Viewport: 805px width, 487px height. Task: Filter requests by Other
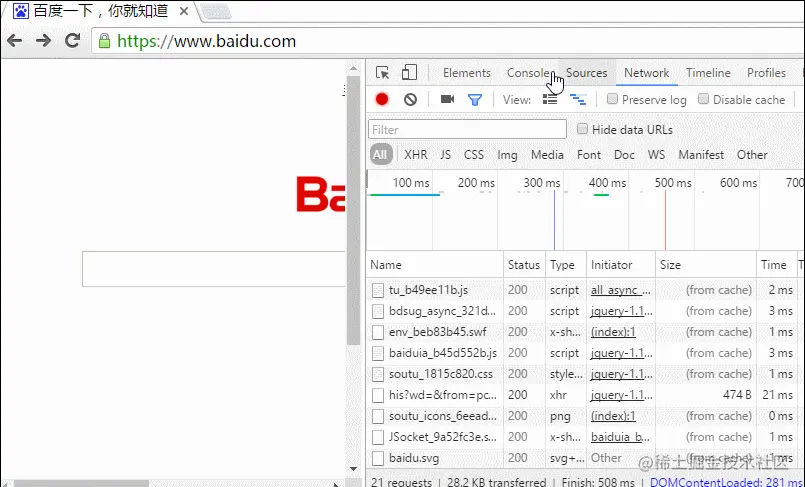point(752,154)
